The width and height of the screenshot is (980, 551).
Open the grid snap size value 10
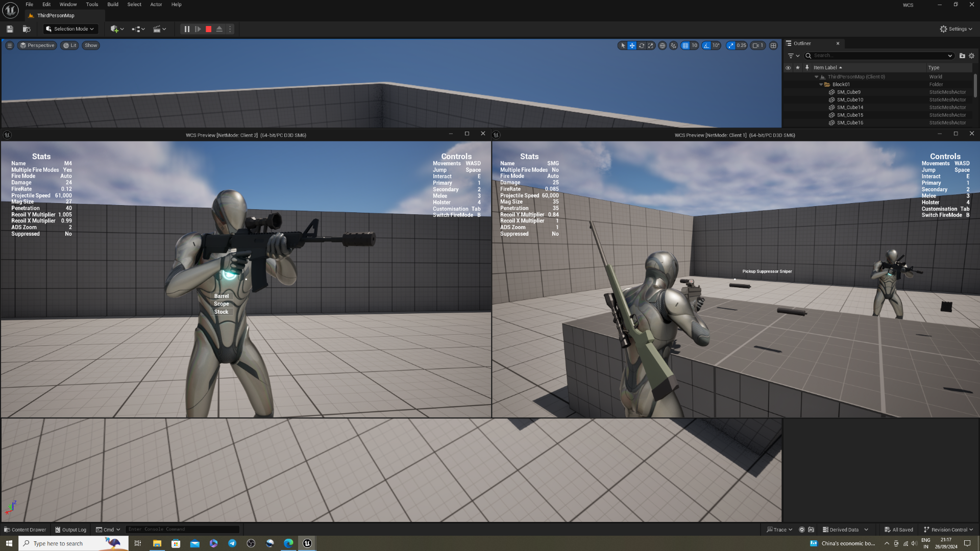tap(694, 45)
